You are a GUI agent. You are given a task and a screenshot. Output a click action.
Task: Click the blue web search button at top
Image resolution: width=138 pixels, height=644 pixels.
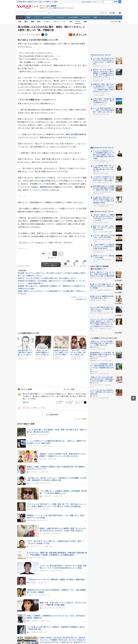click(120, 2)
